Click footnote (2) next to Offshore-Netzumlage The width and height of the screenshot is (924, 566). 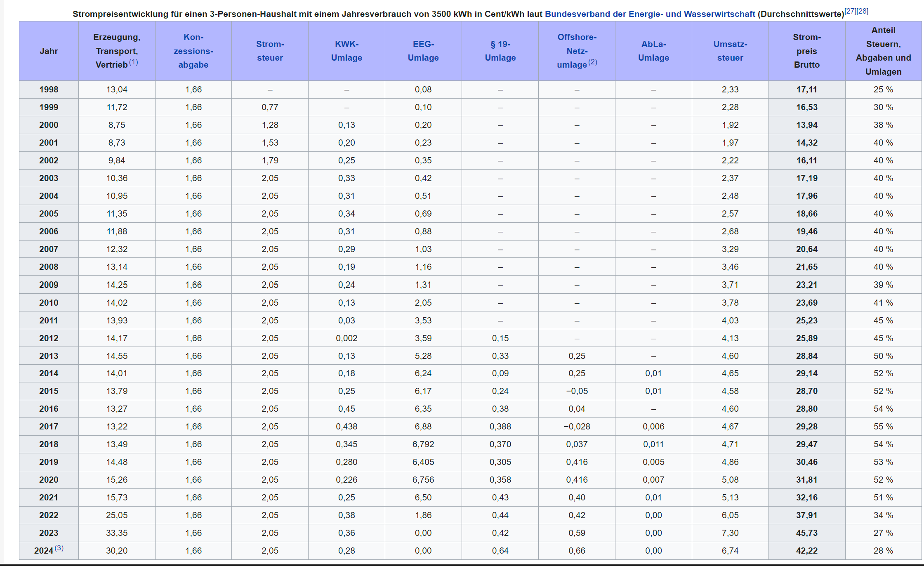point(593,62)
